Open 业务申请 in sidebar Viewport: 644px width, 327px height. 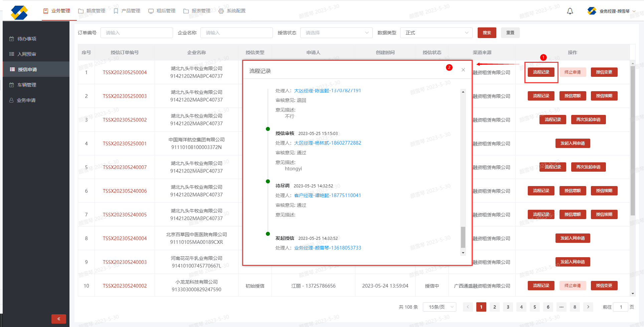coord(26,100)
